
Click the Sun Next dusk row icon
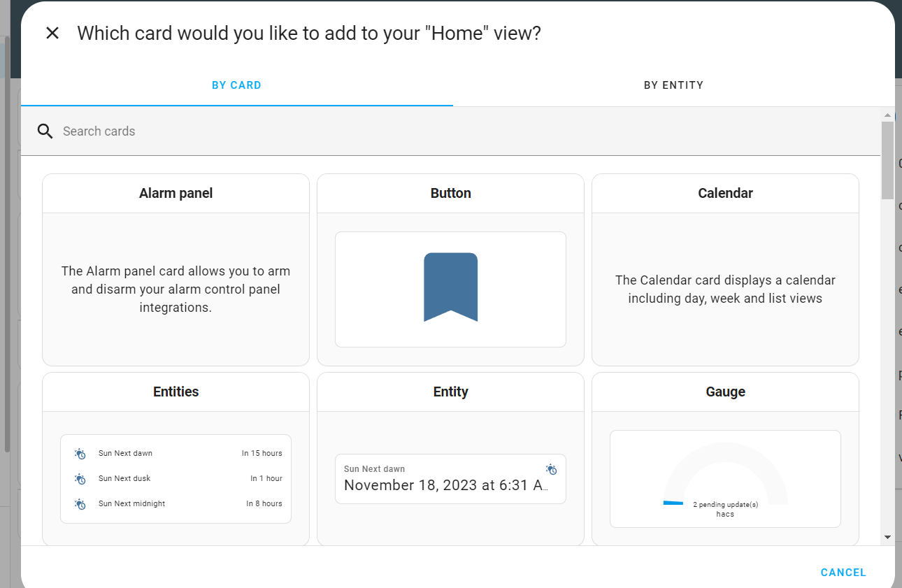[80, 479]
